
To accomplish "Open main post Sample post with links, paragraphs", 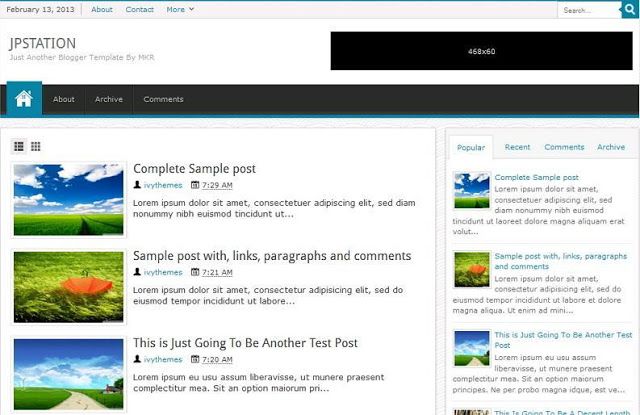I will pyautogui.click(x=272, y=256).
